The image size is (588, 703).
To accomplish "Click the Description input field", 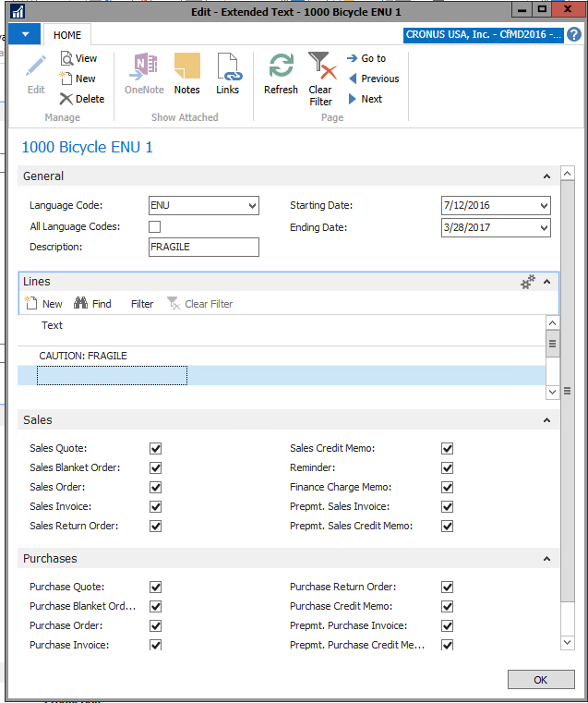I will click(x=203, y=247).
